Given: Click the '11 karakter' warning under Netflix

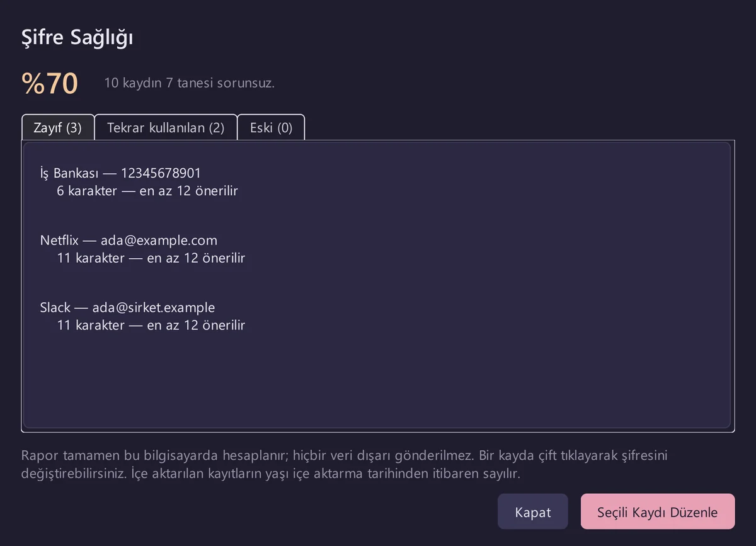Looking at the screenshot, I should click(x=151, y=258).
